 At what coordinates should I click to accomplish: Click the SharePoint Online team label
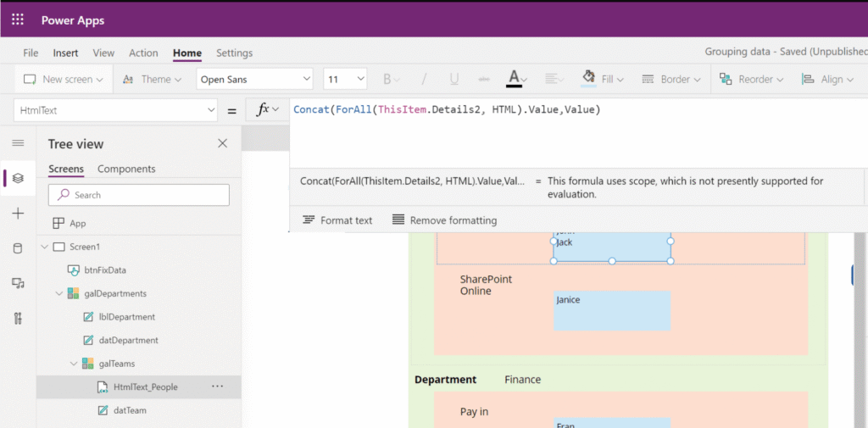coord(486,285)
